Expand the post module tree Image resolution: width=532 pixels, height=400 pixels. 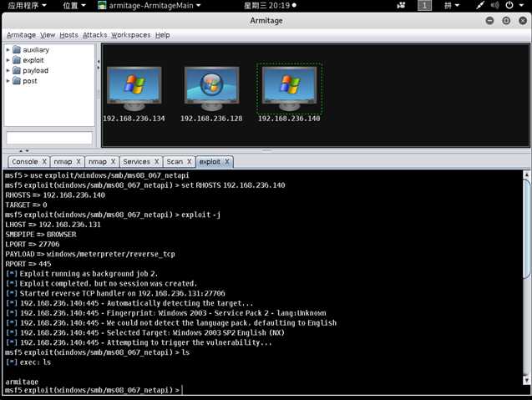click(x=8, y=81)
